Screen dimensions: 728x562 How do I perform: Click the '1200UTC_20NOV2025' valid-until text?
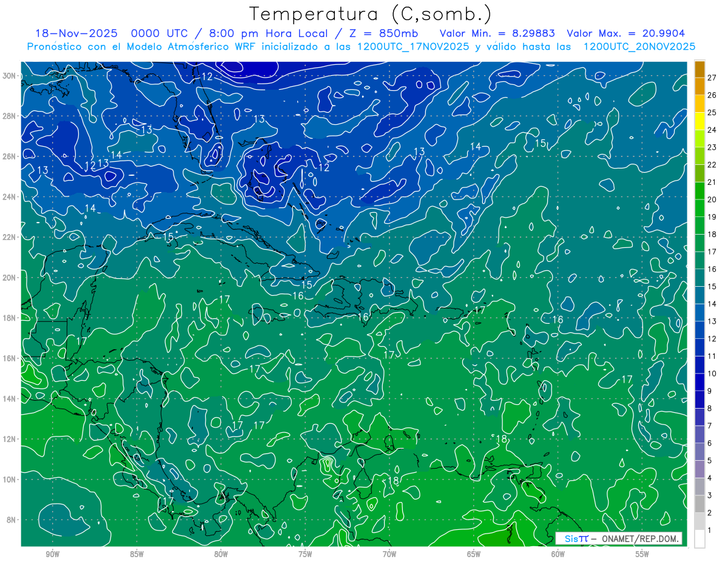639,46
